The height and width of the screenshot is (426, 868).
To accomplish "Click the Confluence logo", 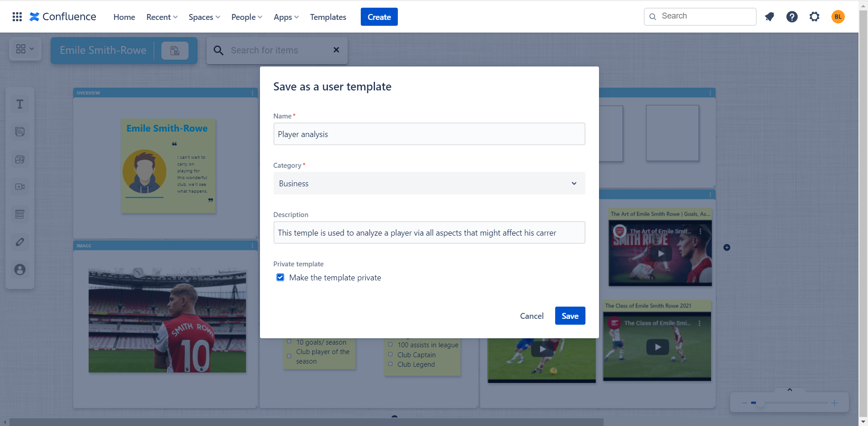I will tap(63, 17).
